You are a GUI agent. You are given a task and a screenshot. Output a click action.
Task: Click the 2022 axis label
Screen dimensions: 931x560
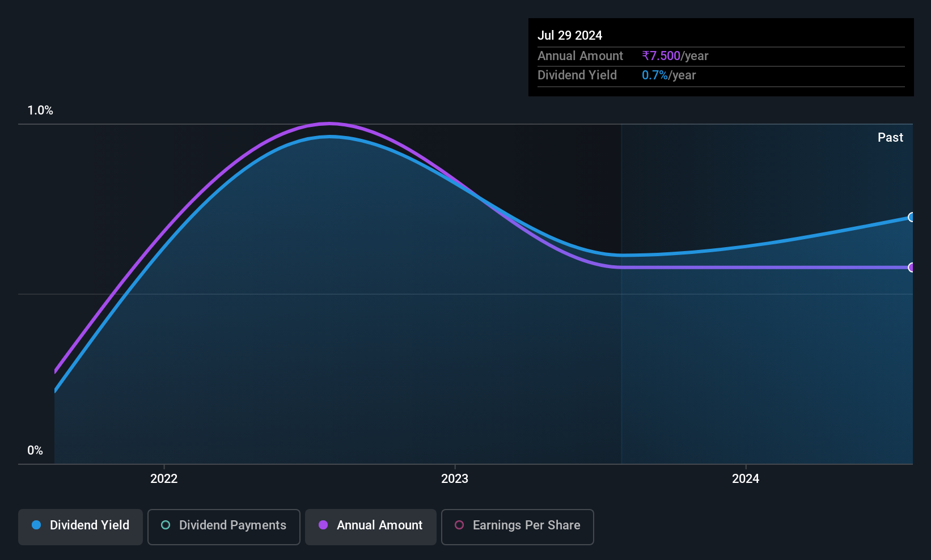click(164, 478)
